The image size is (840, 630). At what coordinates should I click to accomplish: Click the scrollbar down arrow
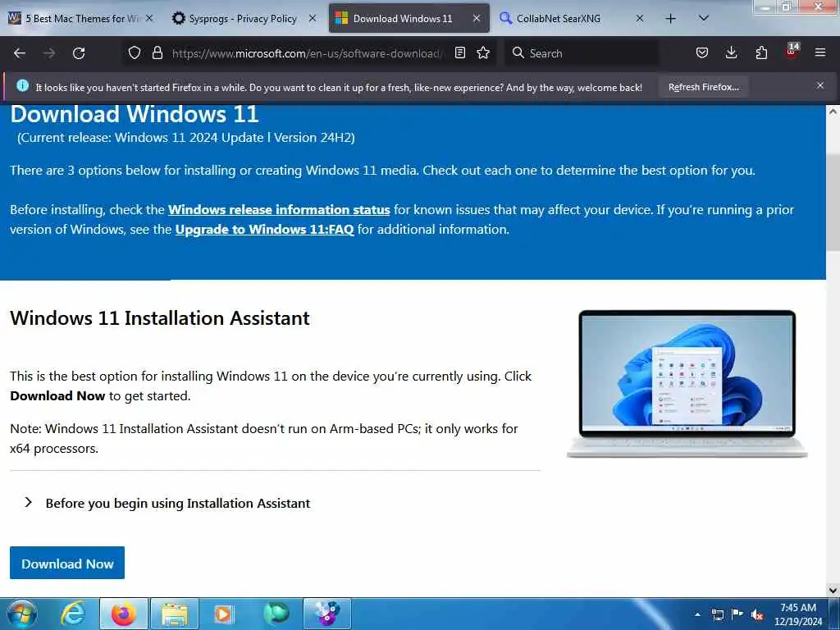tap(833, 591)
